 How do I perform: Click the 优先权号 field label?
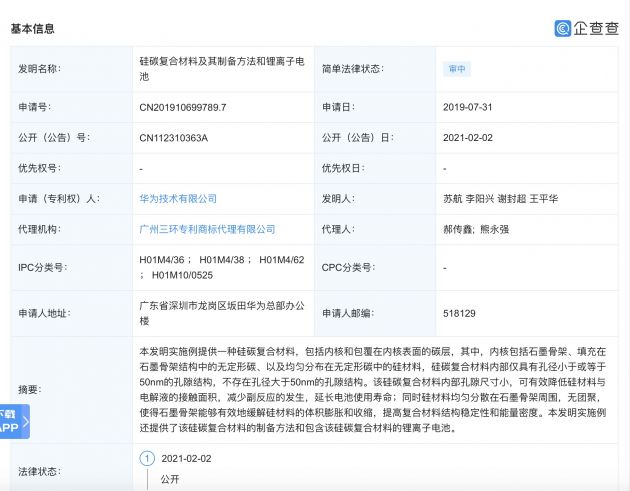pyautogui.click(x=39, y=168)
